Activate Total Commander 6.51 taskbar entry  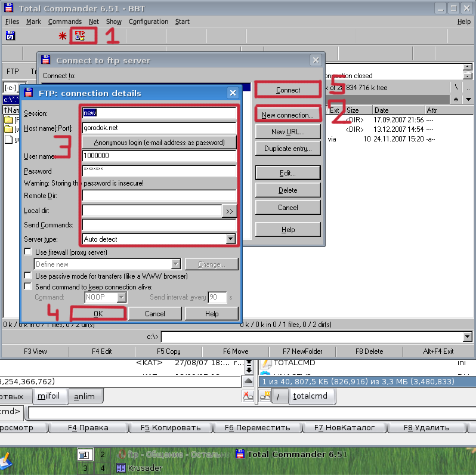coord(292,454)
